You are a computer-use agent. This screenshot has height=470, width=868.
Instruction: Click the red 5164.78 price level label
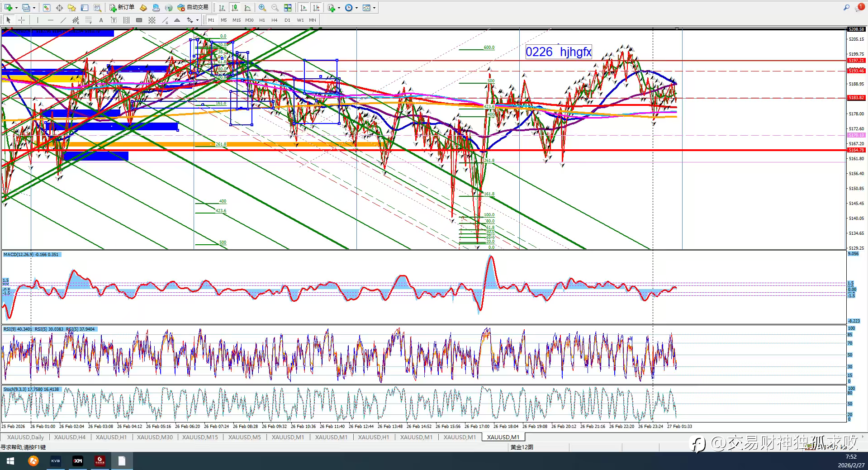pos(856,150)
